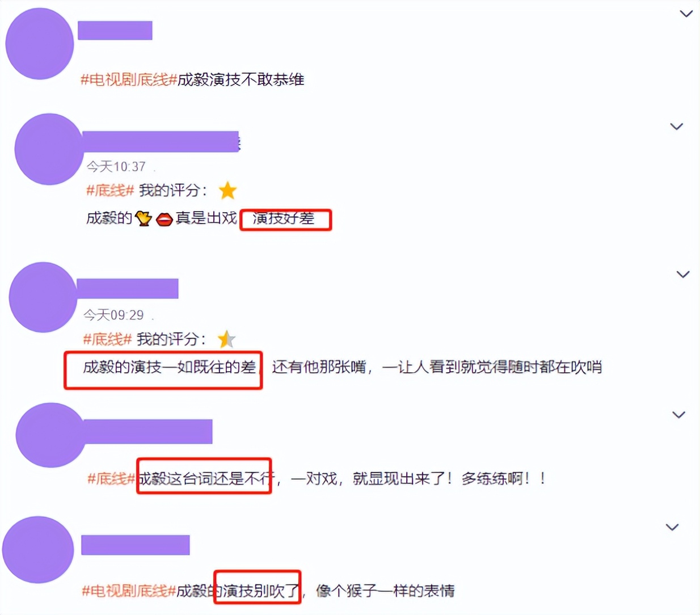
Task: Open the first post's purple avatar
Action: [x=40, y=44]
